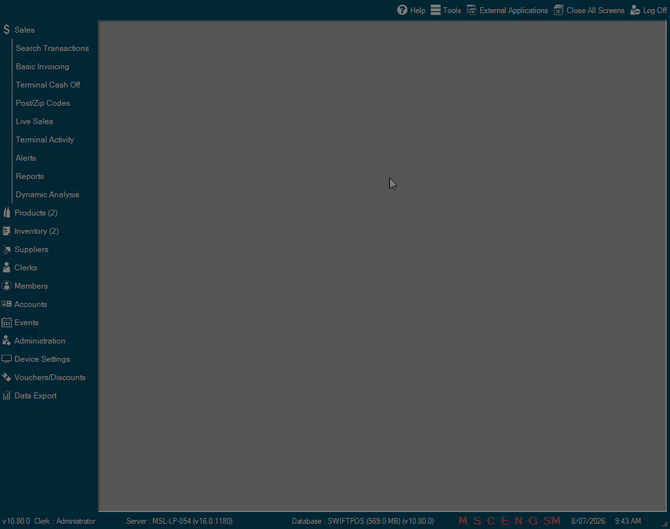
Task: Click the Events calendar icon
Action: (6, 322)
